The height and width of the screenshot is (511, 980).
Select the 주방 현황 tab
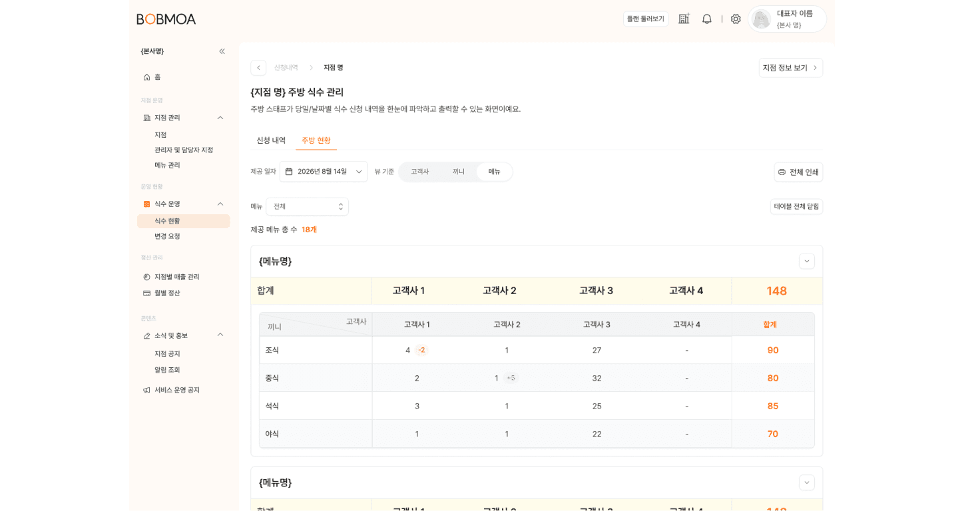(316, 140)
